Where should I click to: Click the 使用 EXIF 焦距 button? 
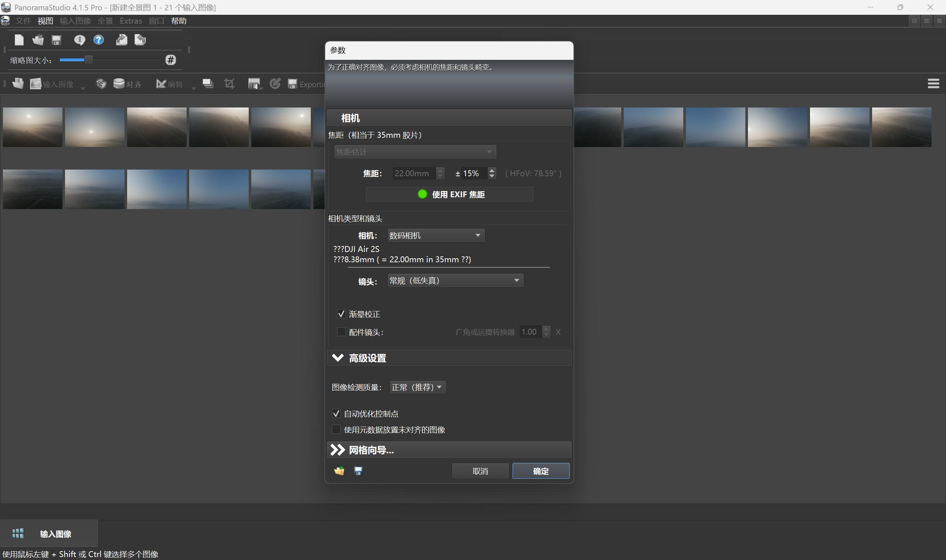(x=449, y=194)
